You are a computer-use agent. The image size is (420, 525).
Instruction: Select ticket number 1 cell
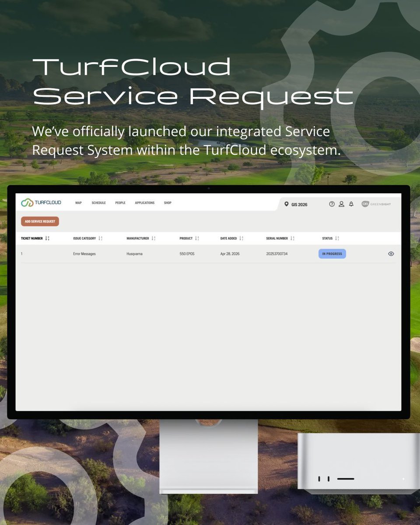click(21, 254)
